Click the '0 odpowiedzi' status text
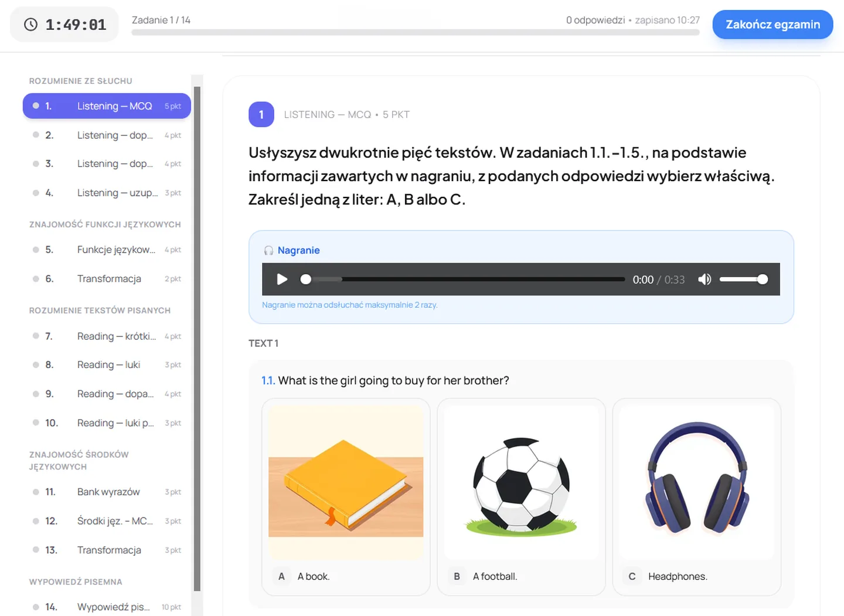 pos(595,20)
